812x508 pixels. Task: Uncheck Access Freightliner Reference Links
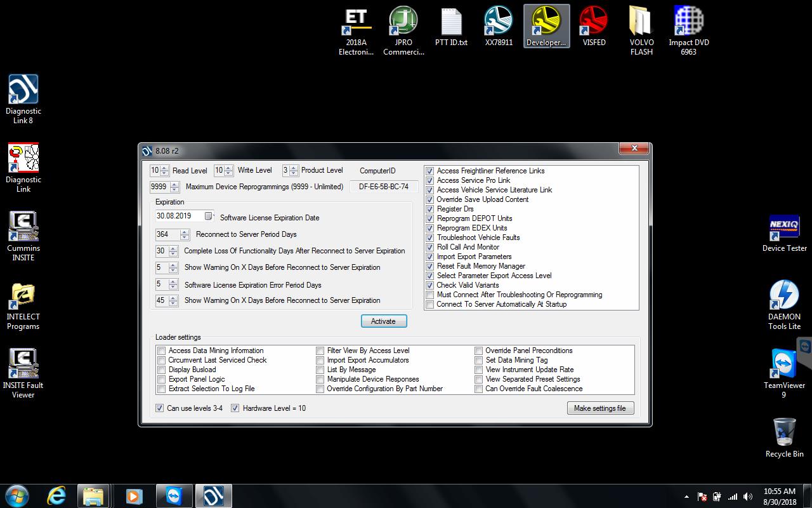(430, 171)
